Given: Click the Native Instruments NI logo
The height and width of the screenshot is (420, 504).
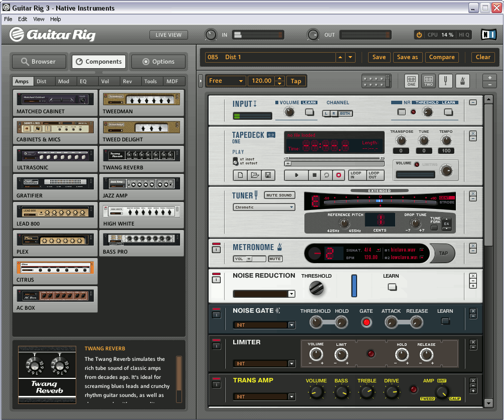Looking at the screenshot, I should (x=488, y=35).
